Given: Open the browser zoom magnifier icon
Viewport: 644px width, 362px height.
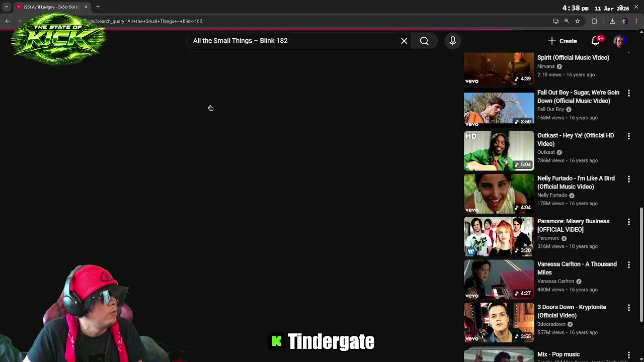Looking at the screenshot, I should click(567, 21).
